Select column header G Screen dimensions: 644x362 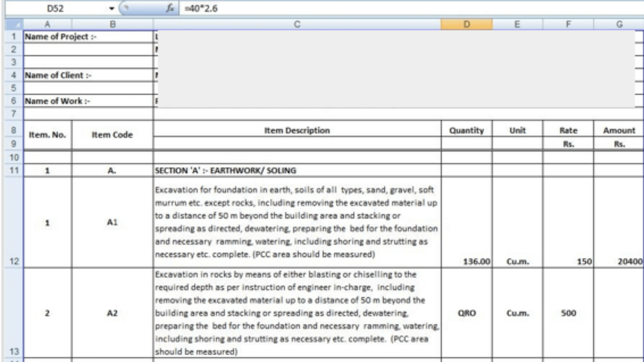[x=620, y=24]
